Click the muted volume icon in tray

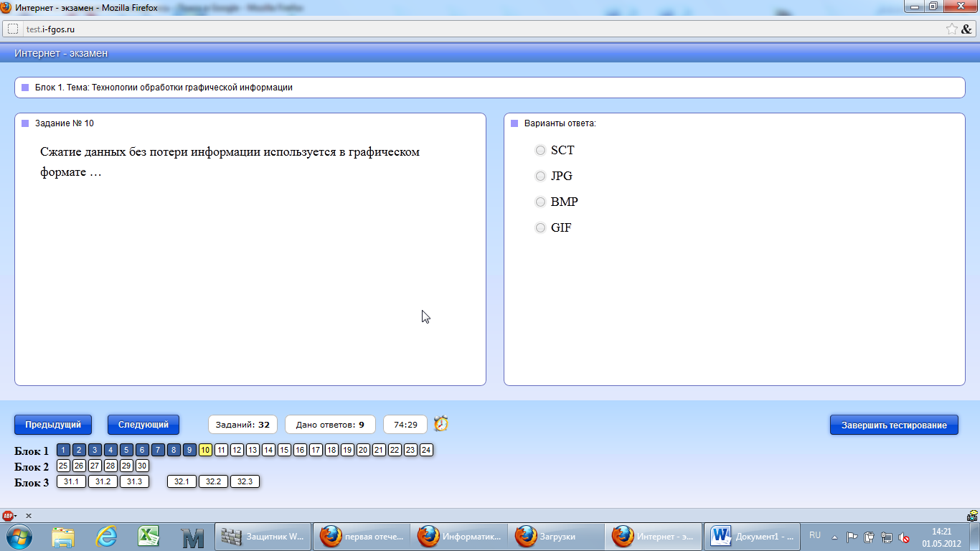(x=904, y=537)
